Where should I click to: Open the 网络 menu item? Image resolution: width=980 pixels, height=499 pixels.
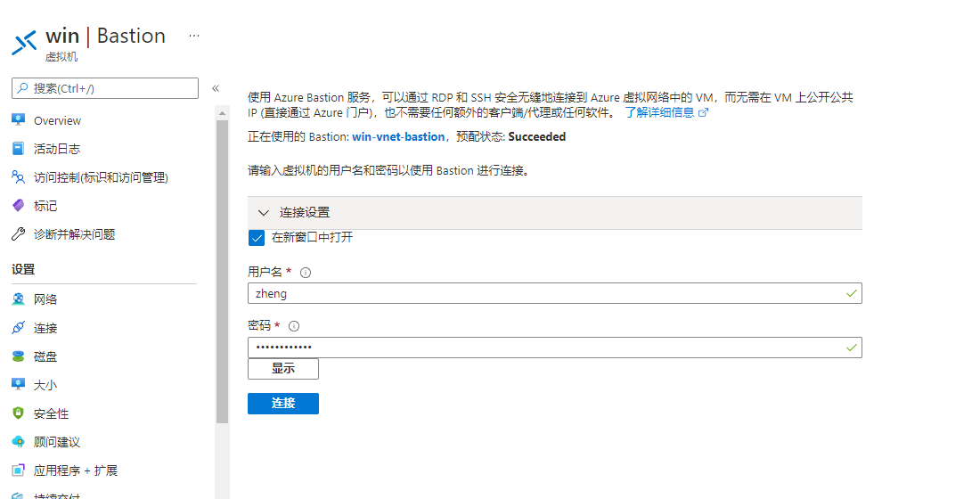[45, 299]
